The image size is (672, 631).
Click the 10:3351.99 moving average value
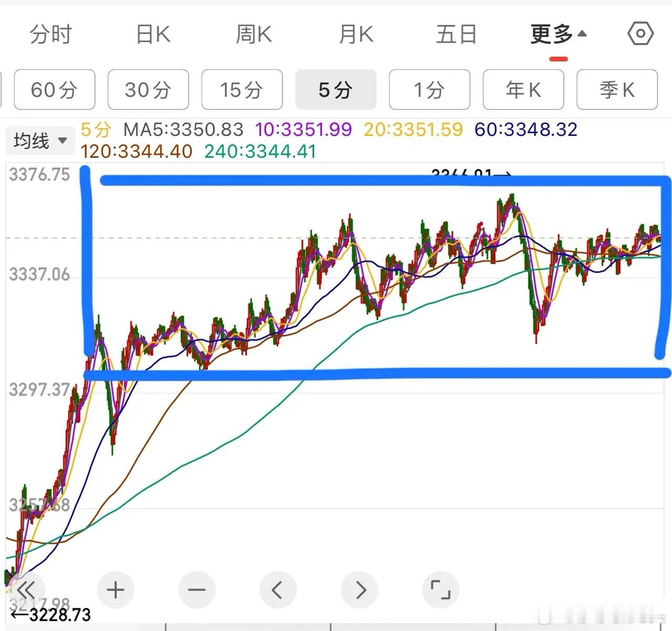(303, 130)
